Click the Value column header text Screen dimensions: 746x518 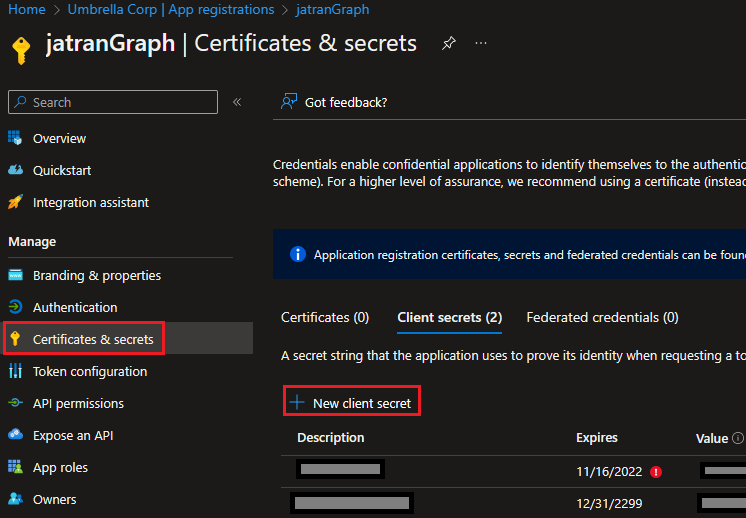point(712,438)
